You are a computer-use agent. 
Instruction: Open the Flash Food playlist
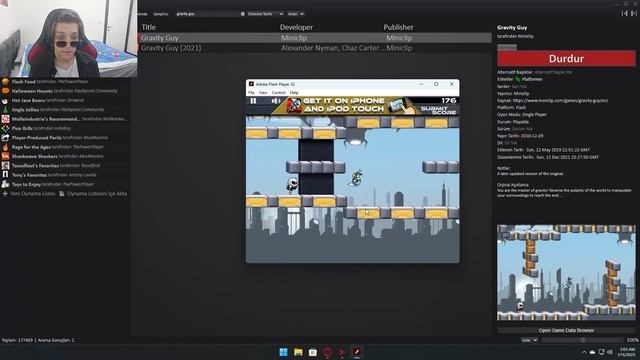pyautogui.click(x=65, y=82)
